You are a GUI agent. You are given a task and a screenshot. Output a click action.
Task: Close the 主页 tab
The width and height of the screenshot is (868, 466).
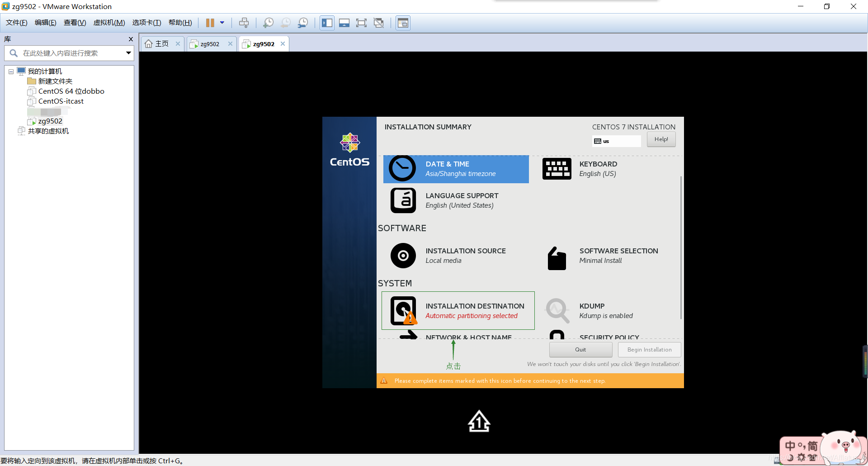178,44
